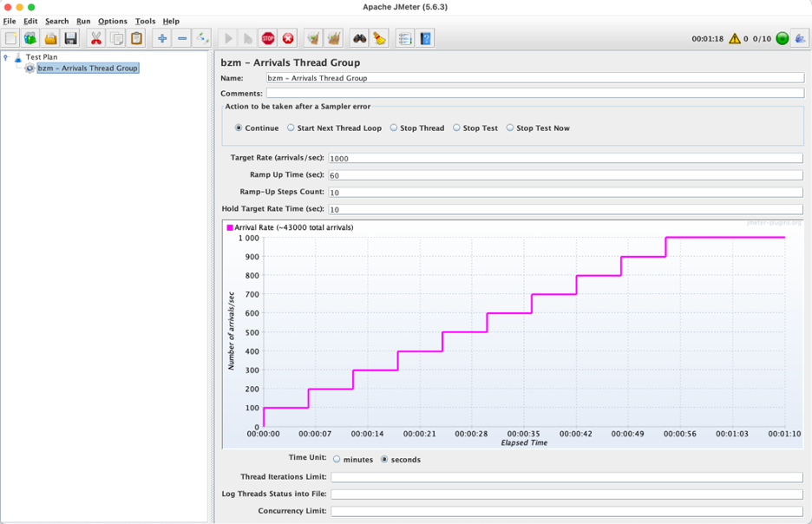Open Search with binoculars icon
The height and width of the screenshot is (524, 812).
tap(360, 38)
